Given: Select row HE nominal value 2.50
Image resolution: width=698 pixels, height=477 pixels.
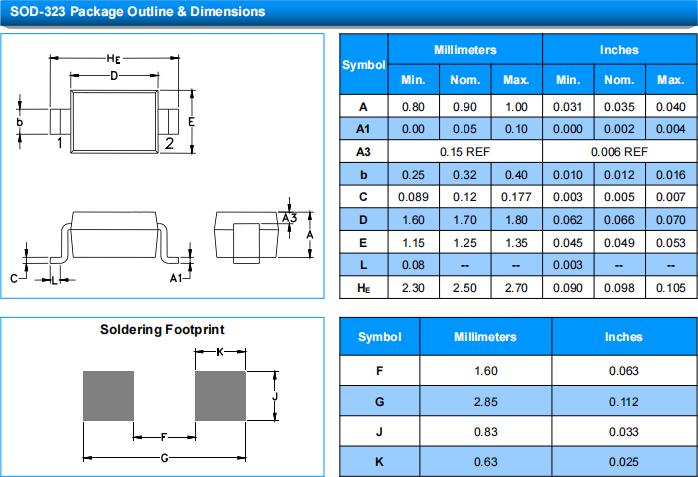Looking at the screenshot, I should (x=465, y=288).
